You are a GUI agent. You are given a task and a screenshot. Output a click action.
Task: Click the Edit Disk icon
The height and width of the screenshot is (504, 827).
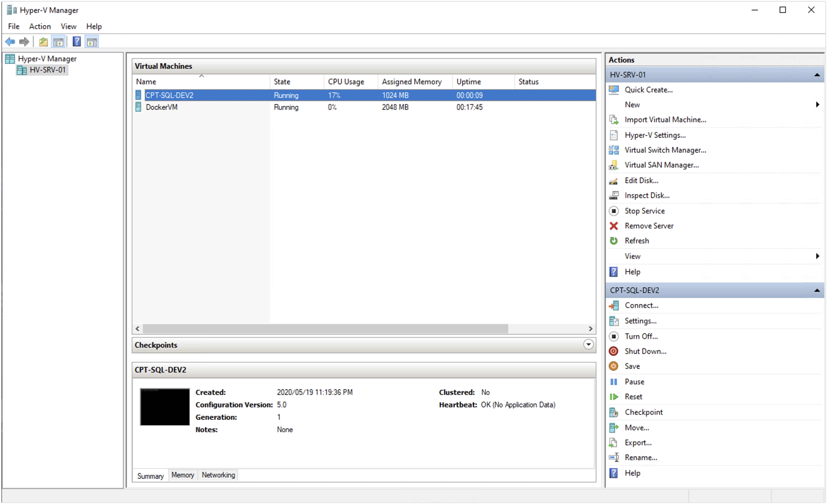pos(614,181)
